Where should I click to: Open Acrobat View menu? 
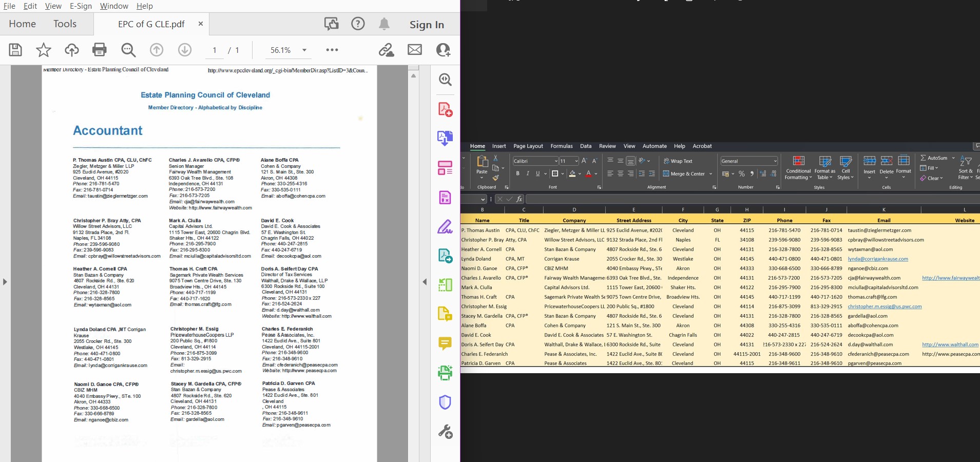tap(53, 6)
